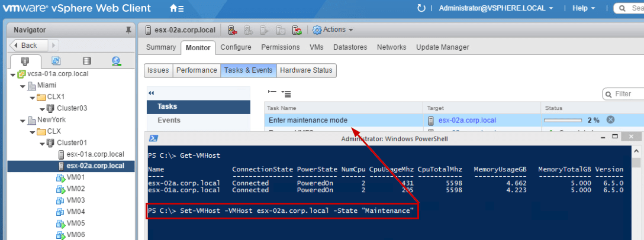The image size is (644, 240).
Task: Select esx-01a.corp.local in the tree
Action: [95, 155]
